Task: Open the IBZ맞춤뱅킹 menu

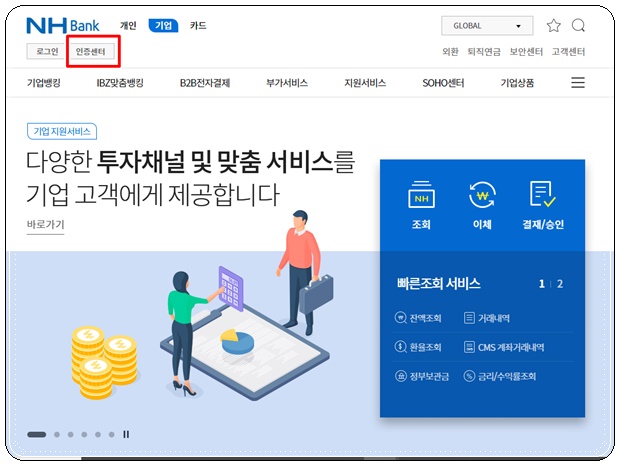Action: pos(120,83)
